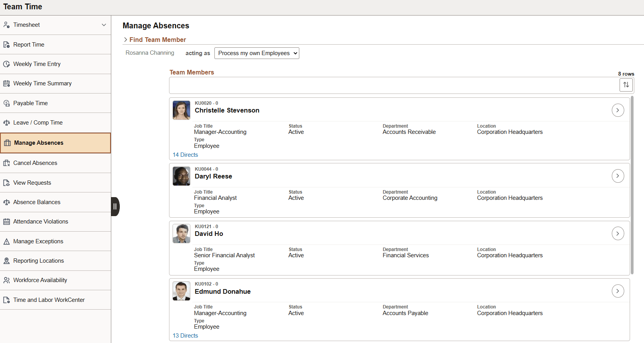Click the Weekly Time Entry clock icon

pyautogui.click(x=7, y=64)
